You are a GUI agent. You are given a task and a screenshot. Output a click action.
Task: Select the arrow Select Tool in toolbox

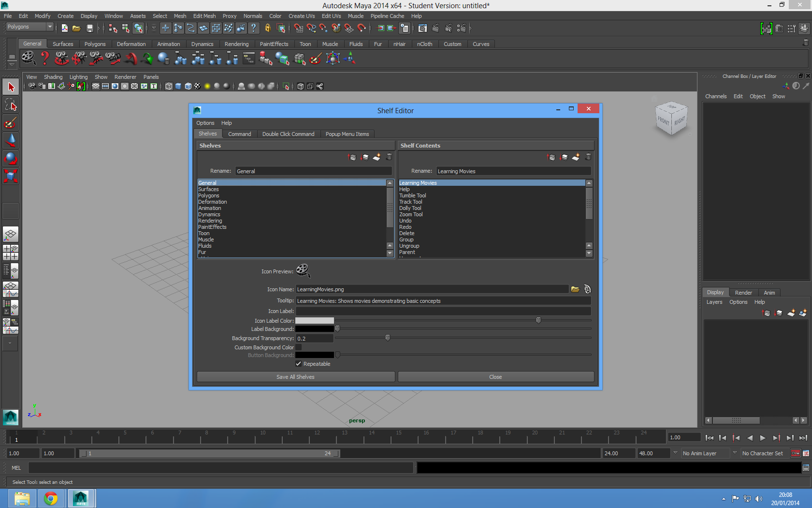pos(11,87)
